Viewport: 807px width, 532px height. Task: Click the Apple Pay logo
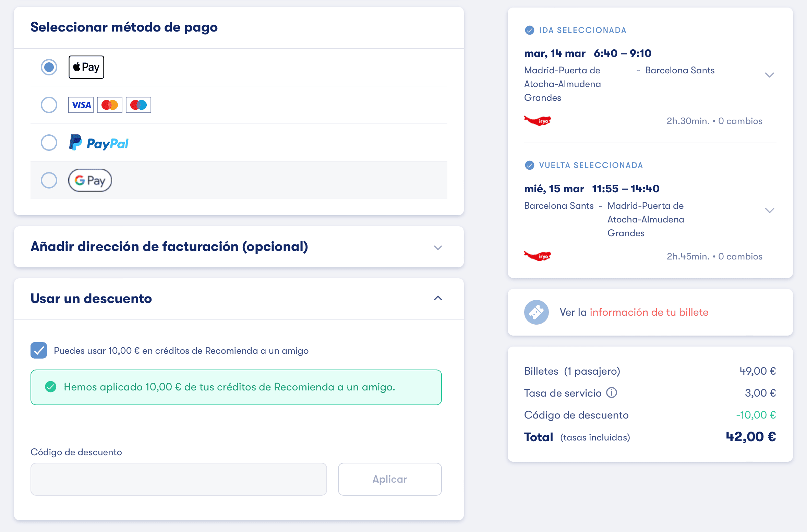click(x=86, y=67)
